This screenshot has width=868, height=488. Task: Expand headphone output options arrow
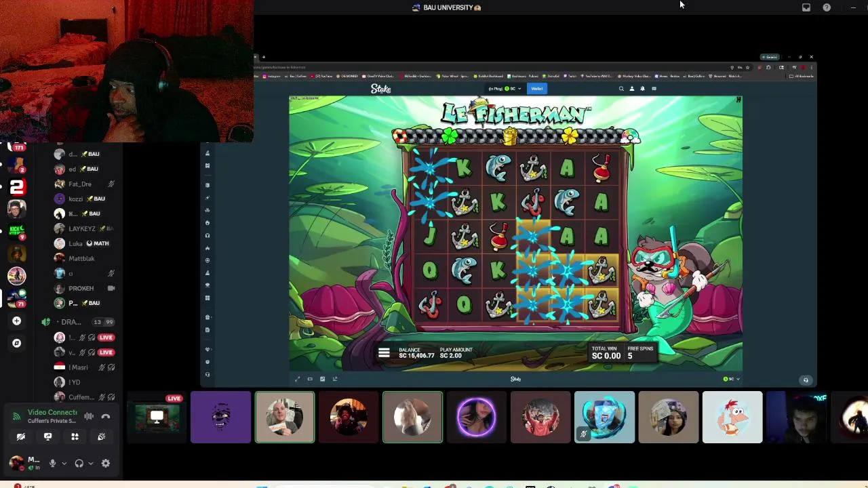[x=90, y=464]
